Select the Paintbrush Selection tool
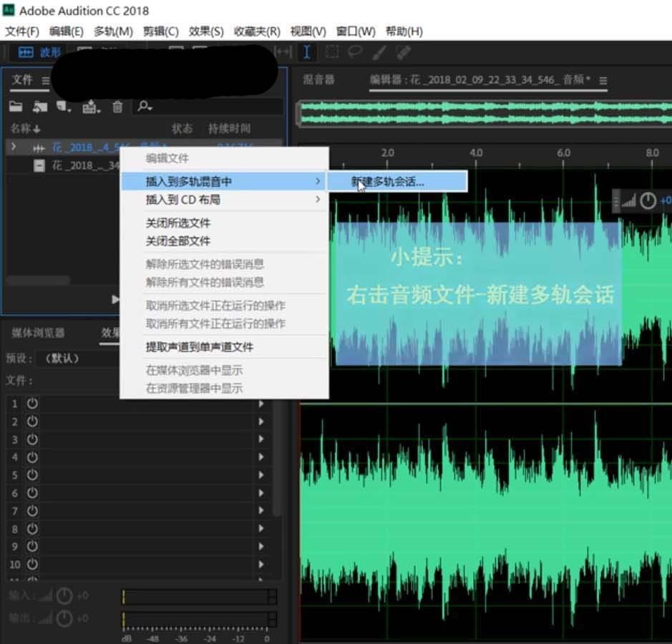The width and height of the screenshot is (672, 644). 379,52
